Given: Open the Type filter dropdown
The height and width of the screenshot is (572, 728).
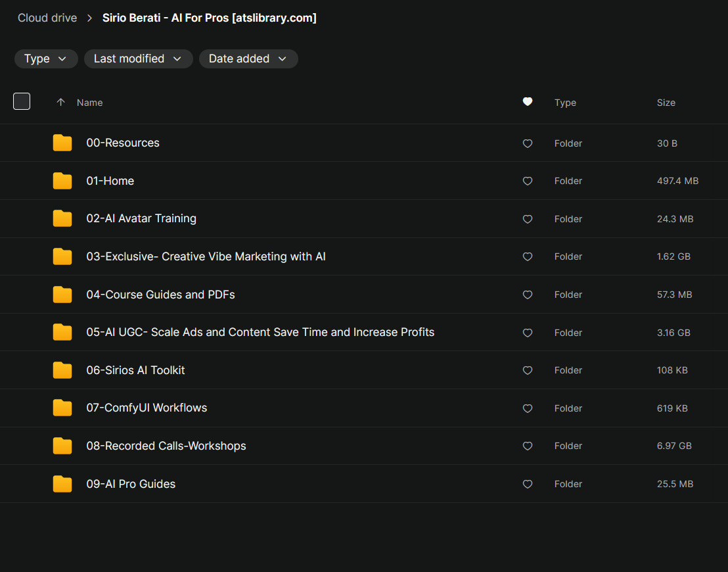Looking at the screenshot, I should pyautogui.click(x=46, y=59).
